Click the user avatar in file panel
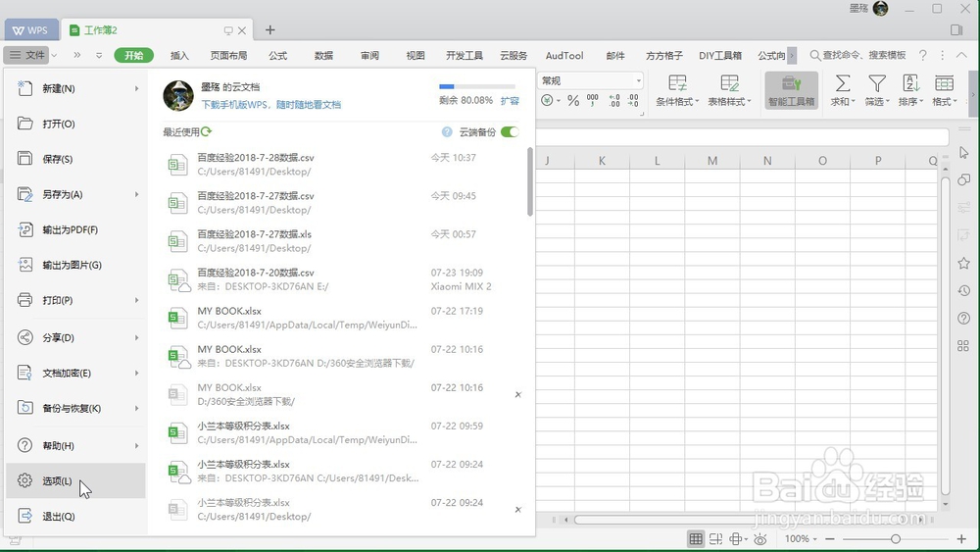 point(178,95)
